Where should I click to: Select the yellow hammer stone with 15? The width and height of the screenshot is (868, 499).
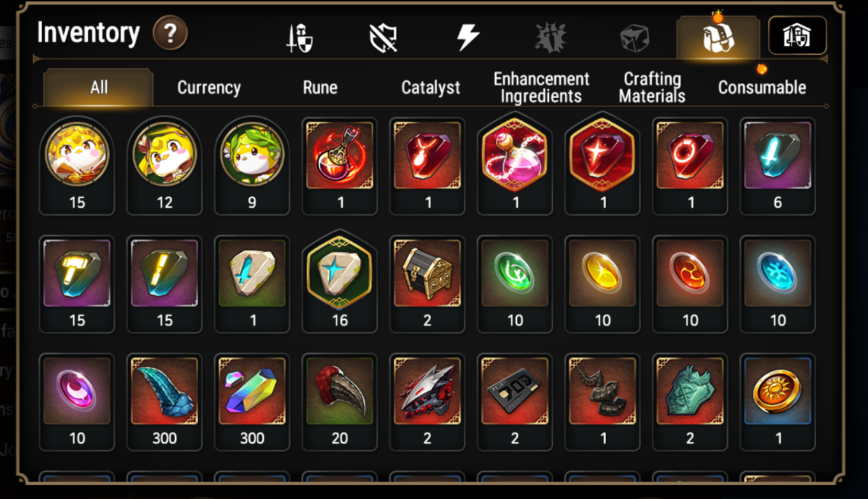point(77,284)
